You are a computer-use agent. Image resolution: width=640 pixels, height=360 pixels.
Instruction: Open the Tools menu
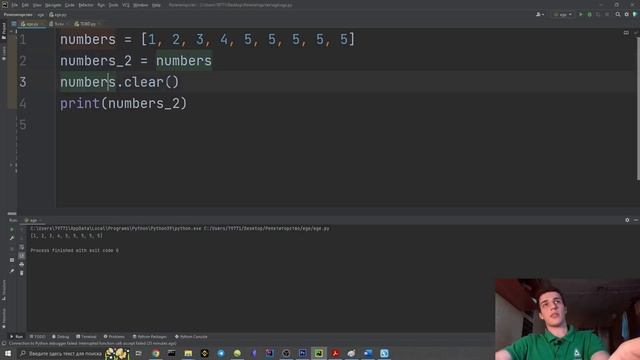click(x=113, y=5)
